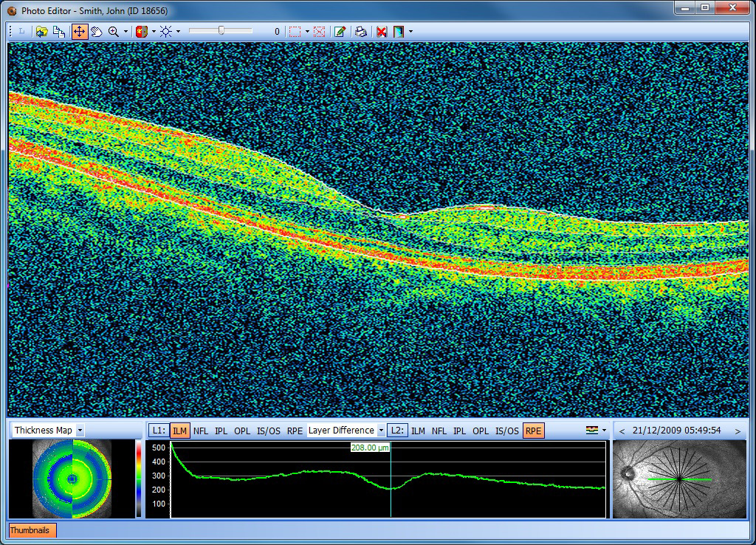
Task: Open the Layer Difference dropdown
Action: pos(381,431)
